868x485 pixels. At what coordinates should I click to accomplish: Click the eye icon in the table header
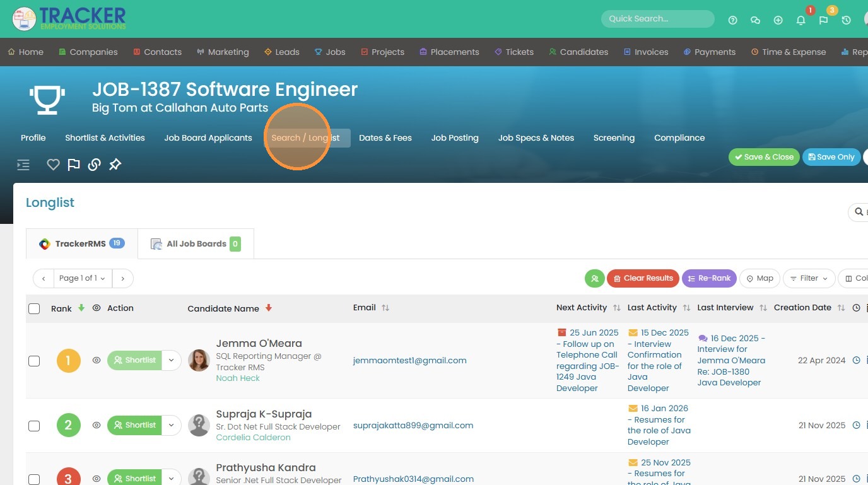pos(97,308)
